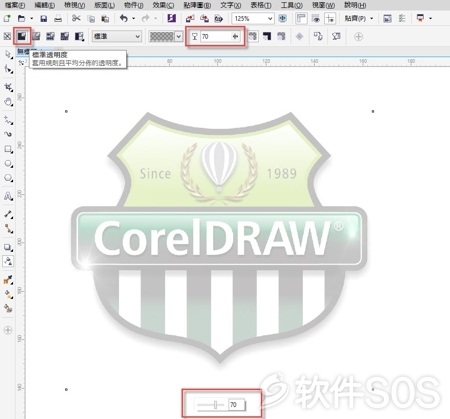Open the 文字(X) menu
Viewport: 450px width, 419px height.
pos(231,5)
